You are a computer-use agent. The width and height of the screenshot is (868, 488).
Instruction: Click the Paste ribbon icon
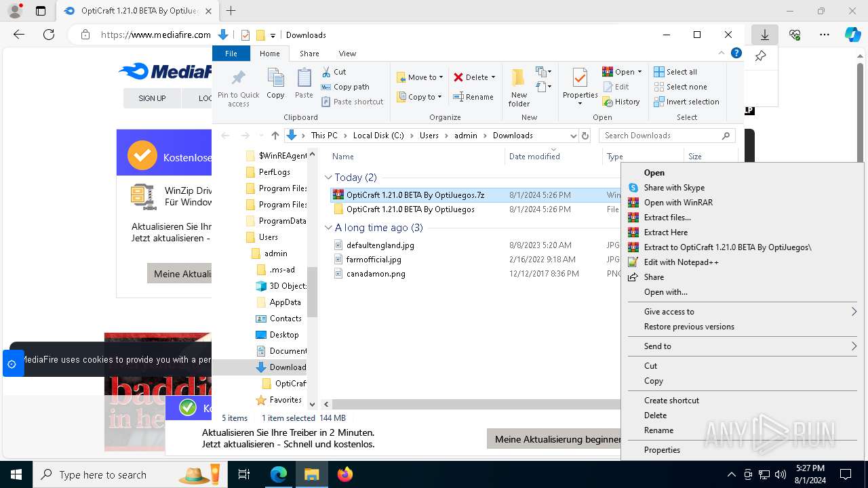point(304,84)
